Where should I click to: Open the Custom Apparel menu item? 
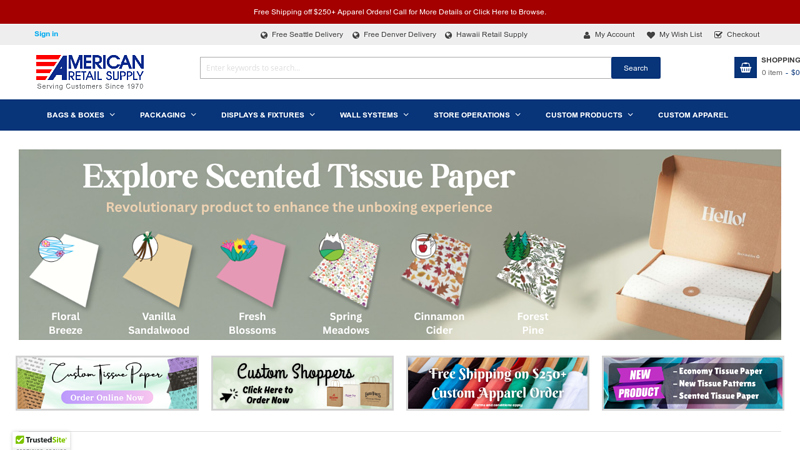pyautogui.click(x=692, y=115)
